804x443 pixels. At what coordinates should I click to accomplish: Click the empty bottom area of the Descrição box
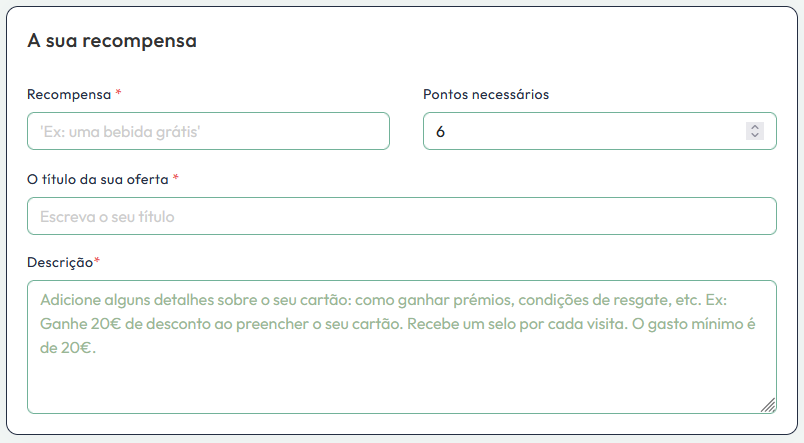[401, 388]
